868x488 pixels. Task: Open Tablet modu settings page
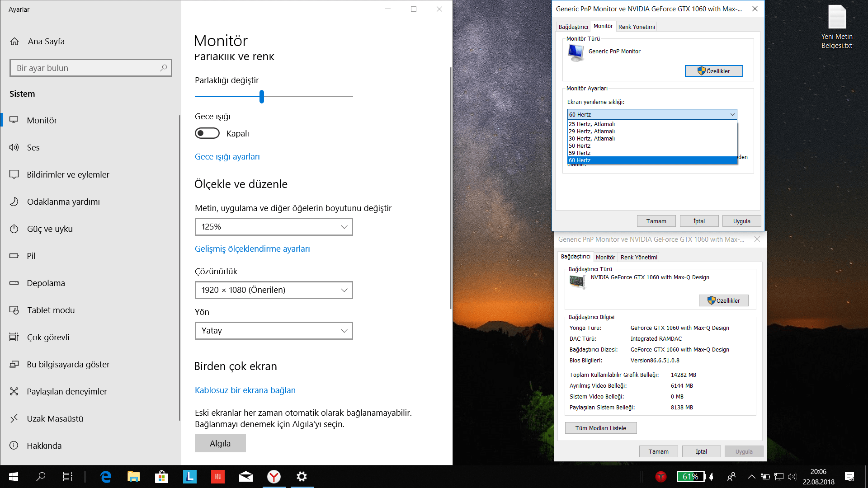pyautogui.click(x=51, y=310)
